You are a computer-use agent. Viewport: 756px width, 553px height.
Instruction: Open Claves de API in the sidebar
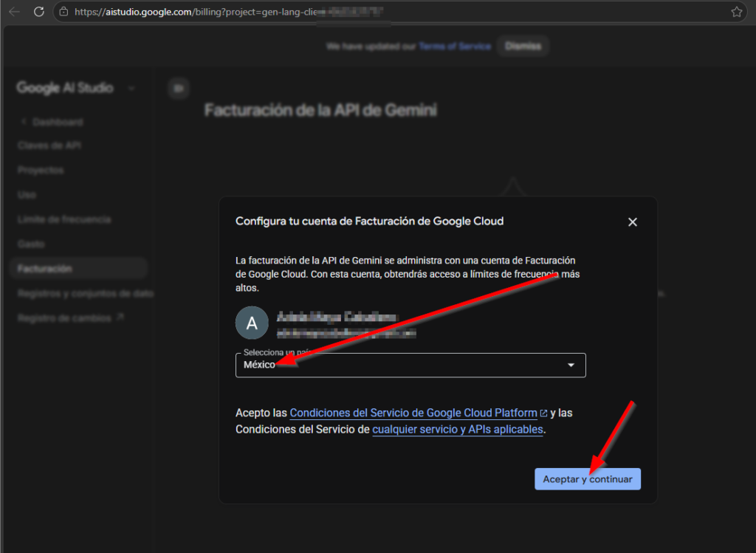point(49,145)
